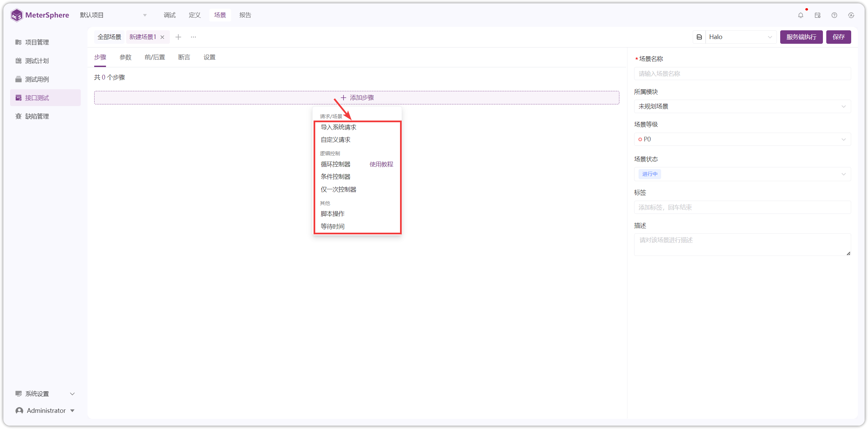Open 接口测试 in the sidebar
The image size is (868, 429).
coord(45,98)
